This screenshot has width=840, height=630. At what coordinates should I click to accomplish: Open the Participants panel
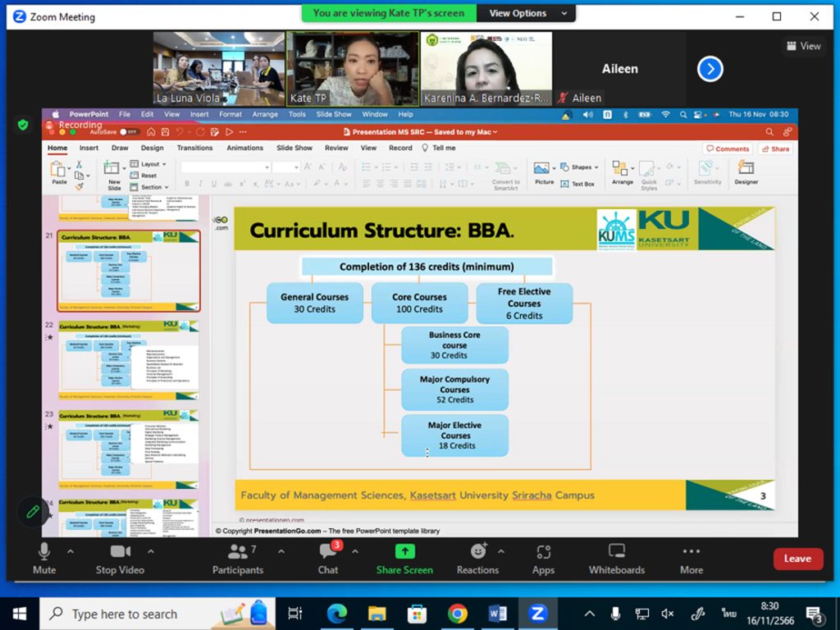238,559
